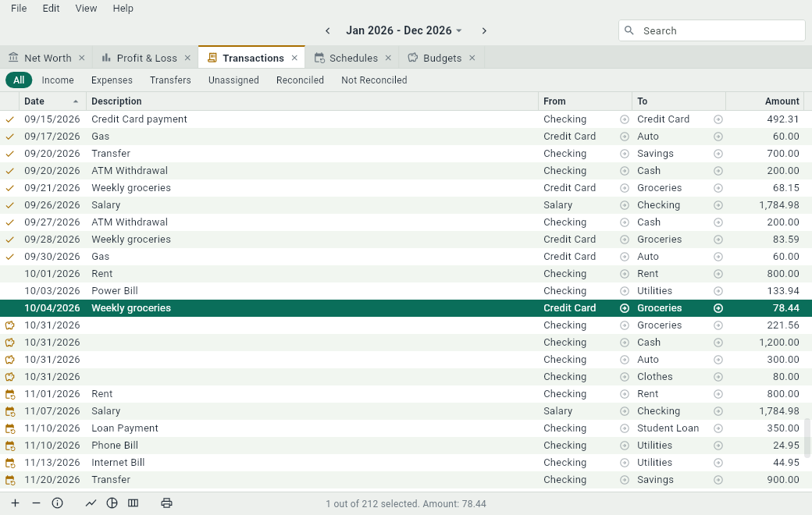Switch to the Budgets tab
This screenshot has height=515, width=812.
coord(442,58)
